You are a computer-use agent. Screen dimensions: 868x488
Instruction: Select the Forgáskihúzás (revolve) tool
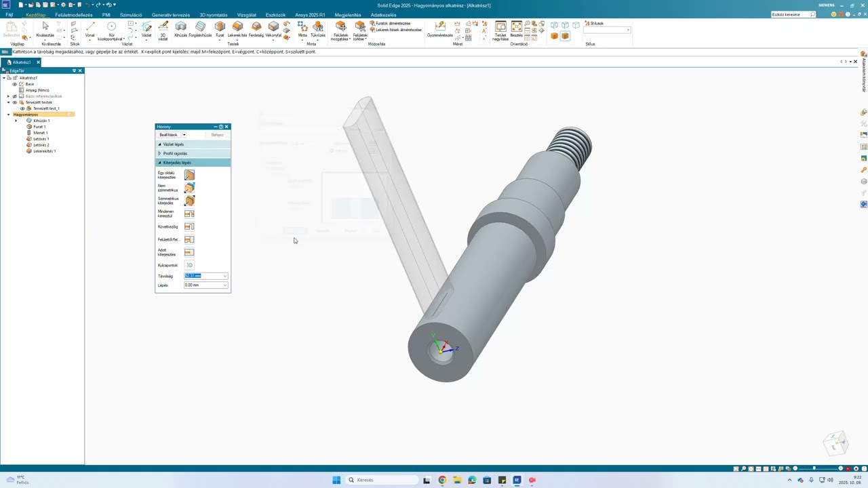coord(200,28)
